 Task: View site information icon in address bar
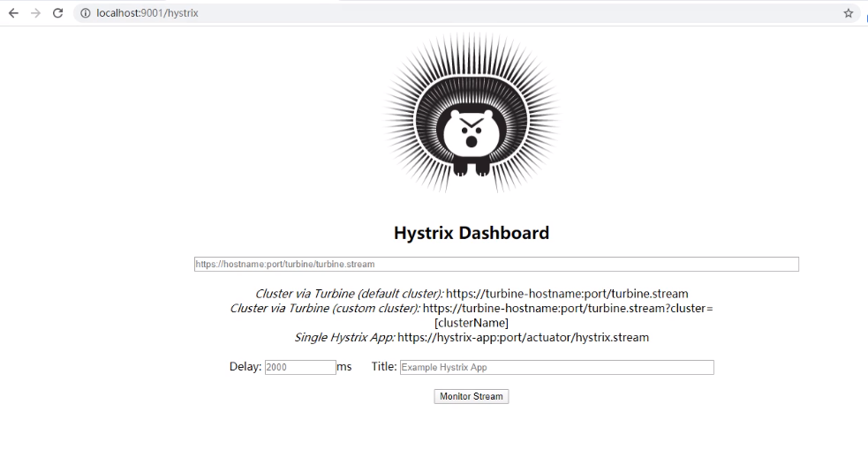point(86,12)
